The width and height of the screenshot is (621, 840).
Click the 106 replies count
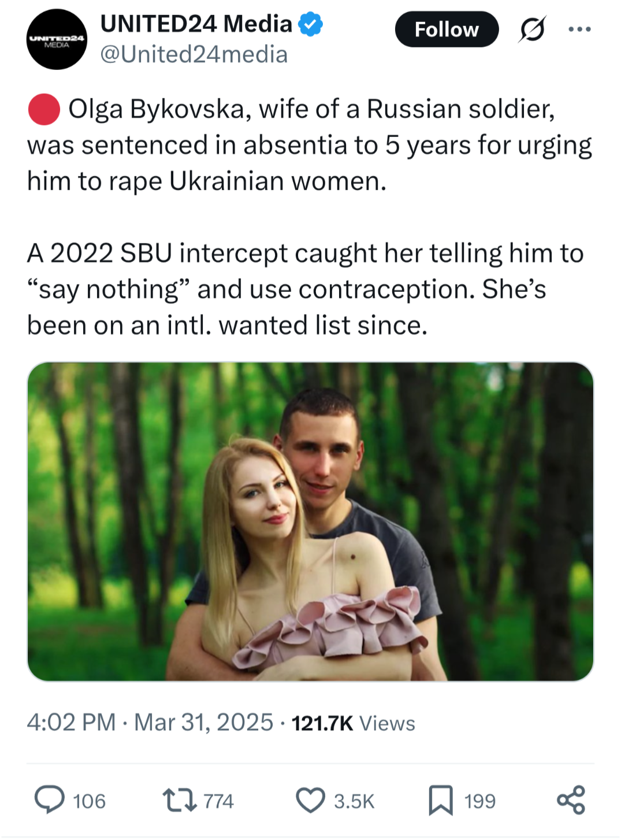(x=89, y=801)
